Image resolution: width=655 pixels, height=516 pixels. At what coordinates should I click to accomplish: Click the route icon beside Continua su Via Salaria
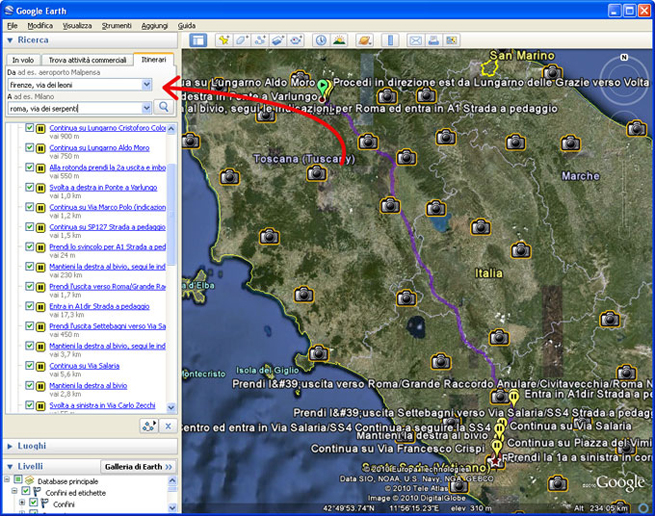click(41, 367)
